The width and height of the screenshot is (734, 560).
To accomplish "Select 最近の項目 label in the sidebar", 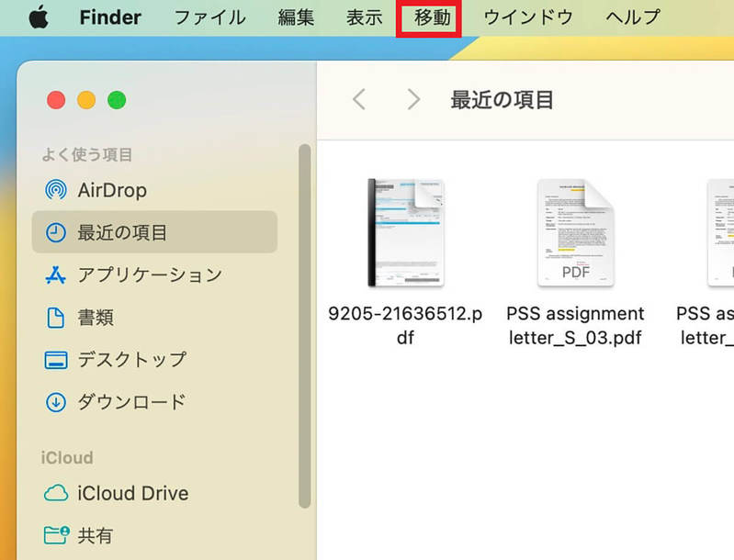I will click(122, 232).
